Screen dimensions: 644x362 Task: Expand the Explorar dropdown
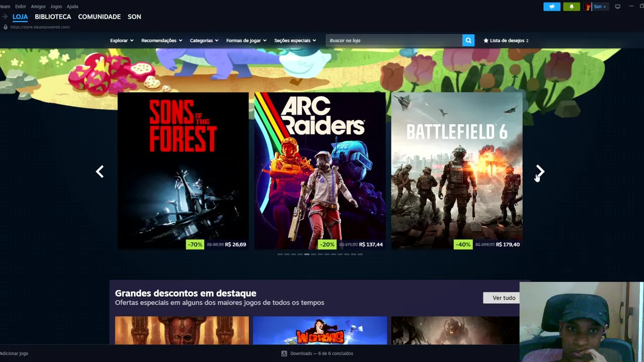tap(122, 40)
